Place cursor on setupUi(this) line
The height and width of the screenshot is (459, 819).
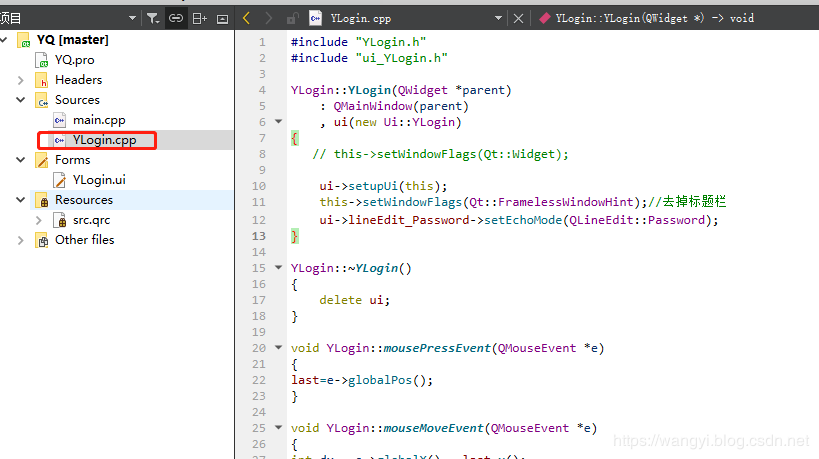383,186
